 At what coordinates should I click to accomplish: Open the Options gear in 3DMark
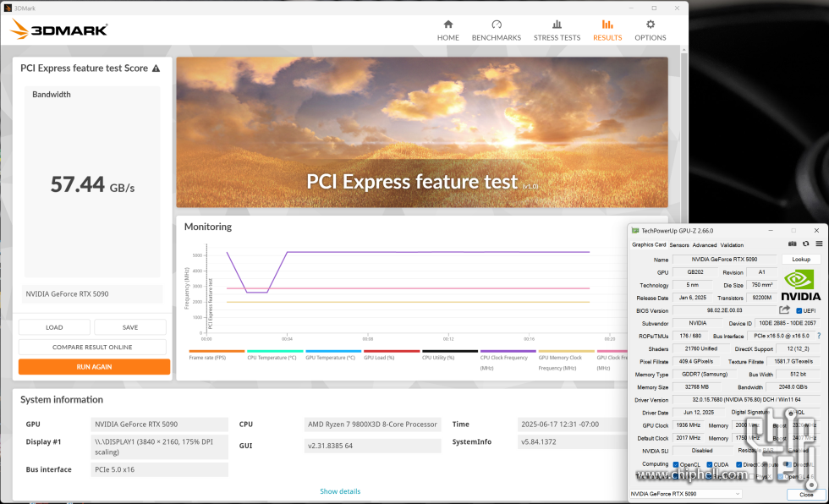(651, 25)
